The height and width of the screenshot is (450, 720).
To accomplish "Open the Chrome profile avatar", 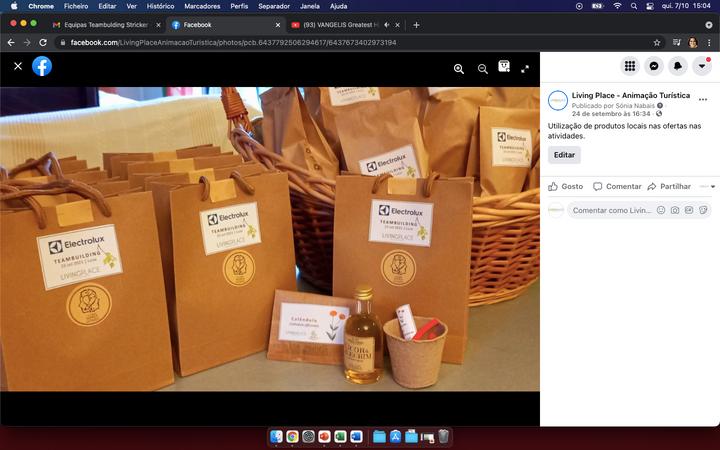I will pyautogui.click(x=693, y=43).
